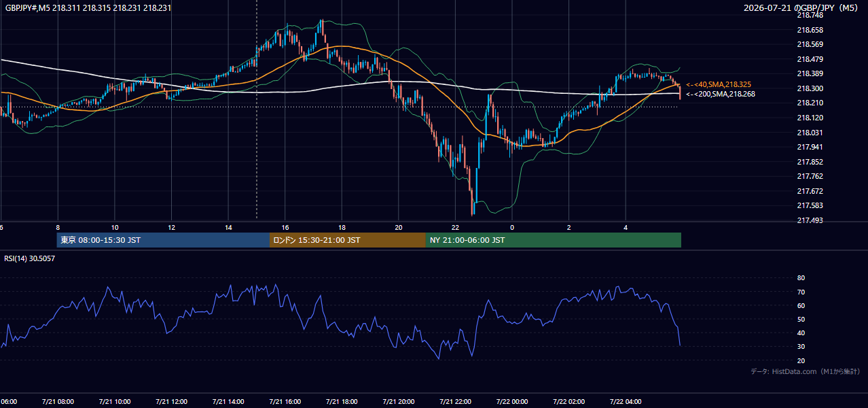Viewport: 868px width, 408px height.
Task: Click price axis value 218.210
Action: pos(809,103)
